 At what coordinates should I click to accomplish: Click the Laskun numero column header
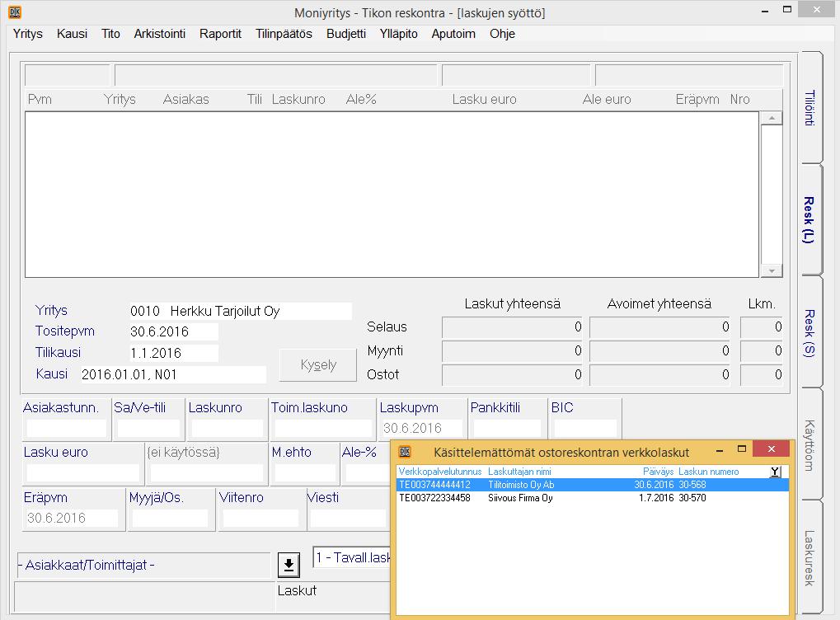click(x=708, y=472)
